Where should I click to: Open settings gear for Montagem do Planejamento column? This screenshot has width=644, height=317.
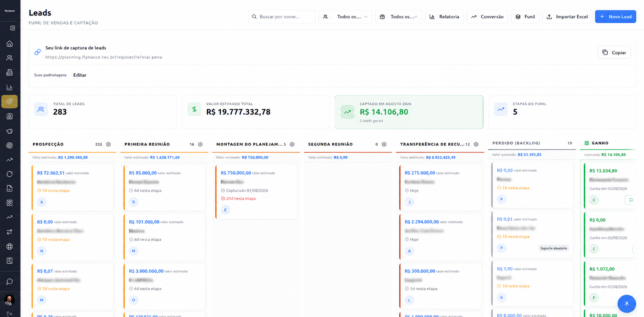point(292,144)
